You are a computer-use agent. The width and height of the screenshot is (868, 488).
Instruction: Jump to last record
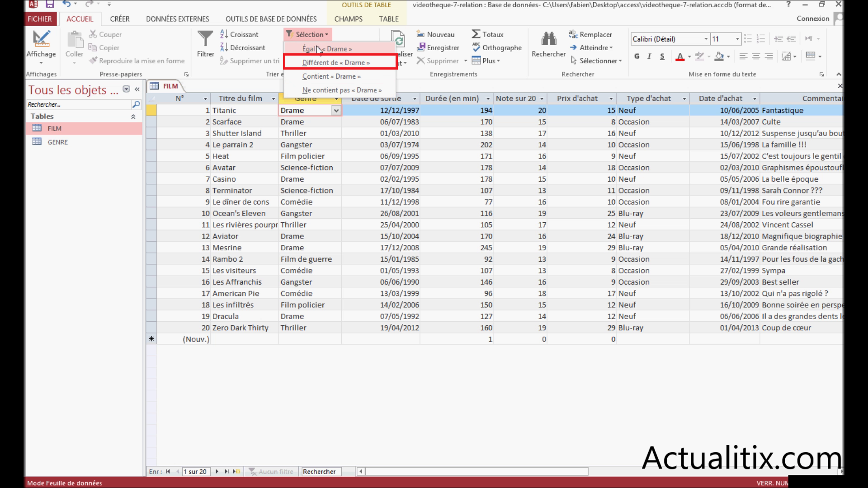click(226, 471)
